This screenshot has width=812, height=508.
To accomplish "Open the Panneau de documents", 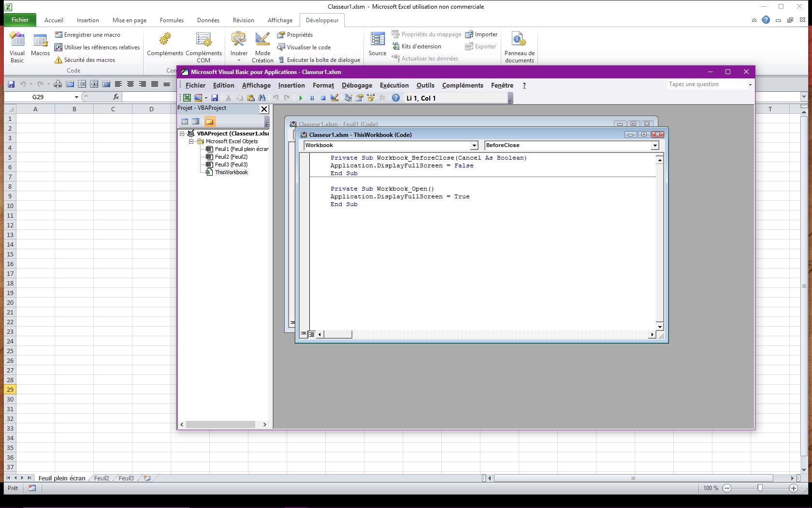I will coord(519,47).
